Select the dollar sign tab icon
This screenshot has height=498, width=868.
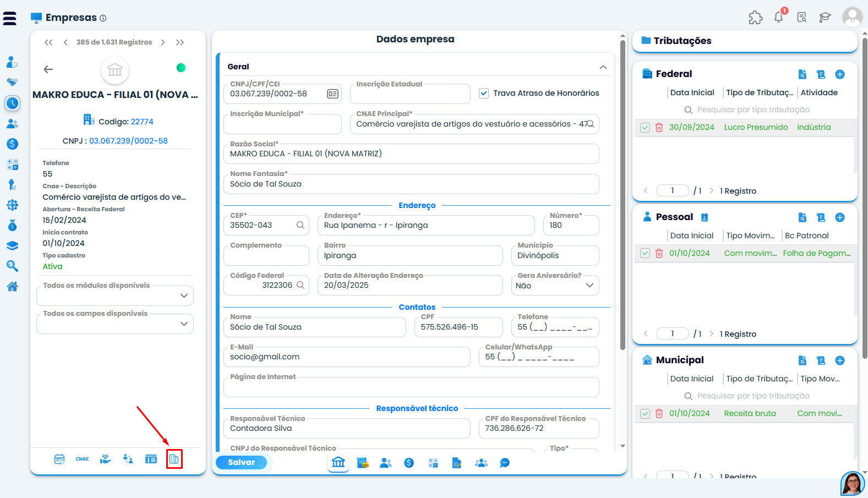tap(409, 463)
